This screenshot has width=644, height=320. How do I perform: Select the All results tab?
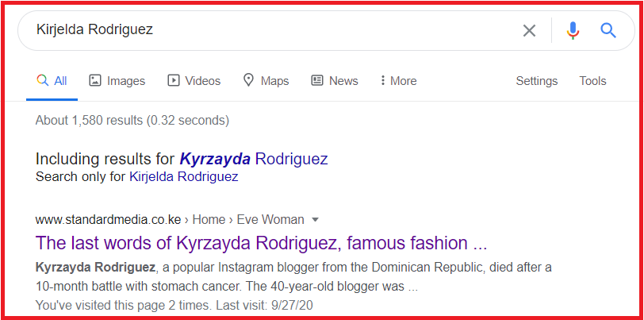[x=52, y=81]
